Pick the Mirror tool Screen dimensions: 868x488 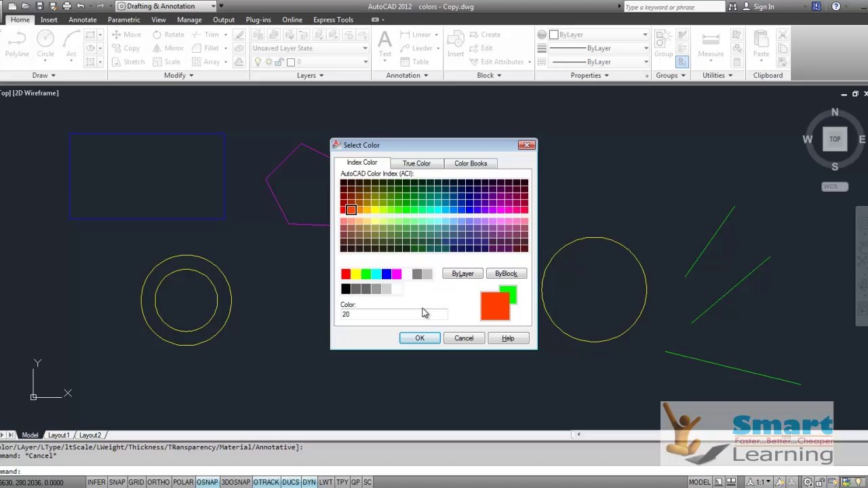[x=168, y=48]
